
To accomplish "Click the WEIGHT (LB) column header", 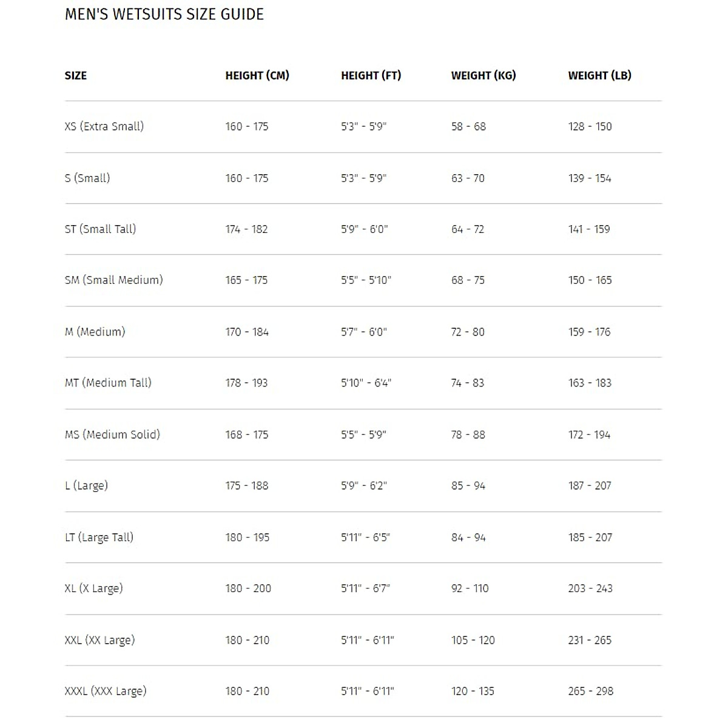I will (599, 76).
